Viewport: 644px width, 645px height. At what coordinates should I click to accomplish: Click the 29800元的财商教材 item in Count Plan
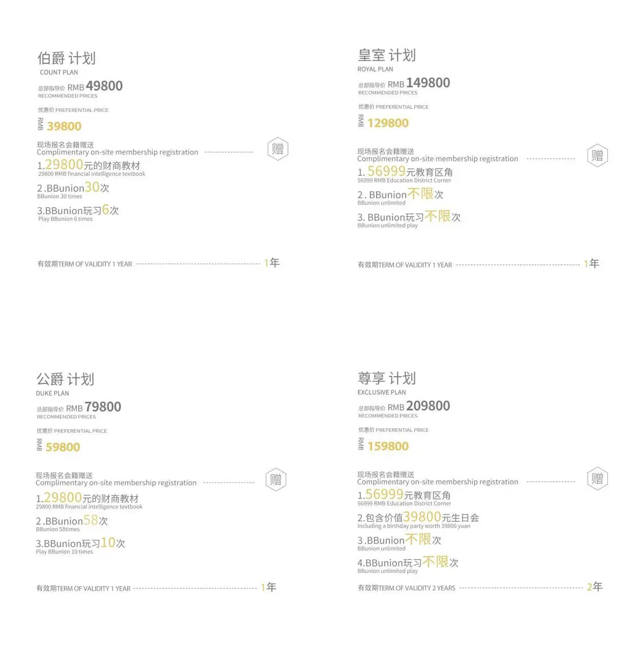(89, 165)
